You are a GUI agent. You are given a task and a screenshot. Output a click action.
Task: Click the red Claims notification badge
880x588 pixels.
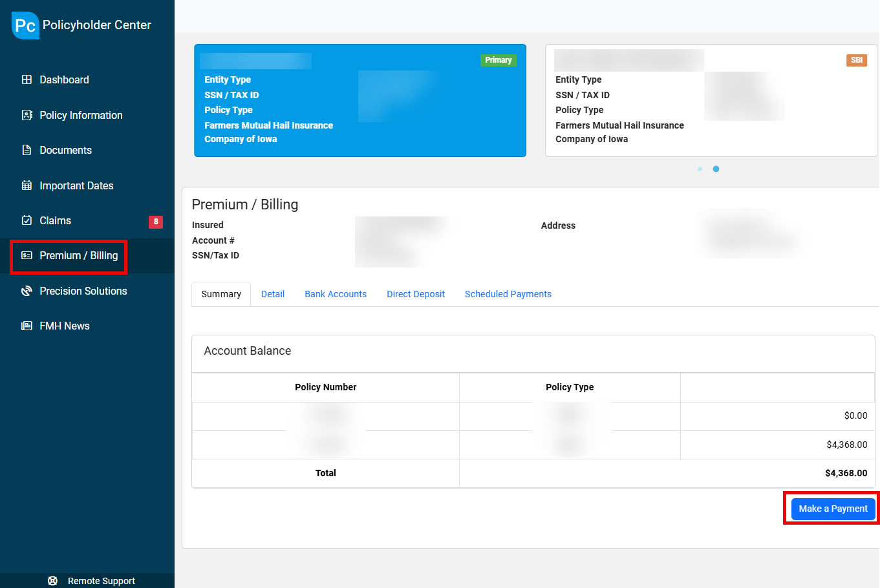coord(156,222)
